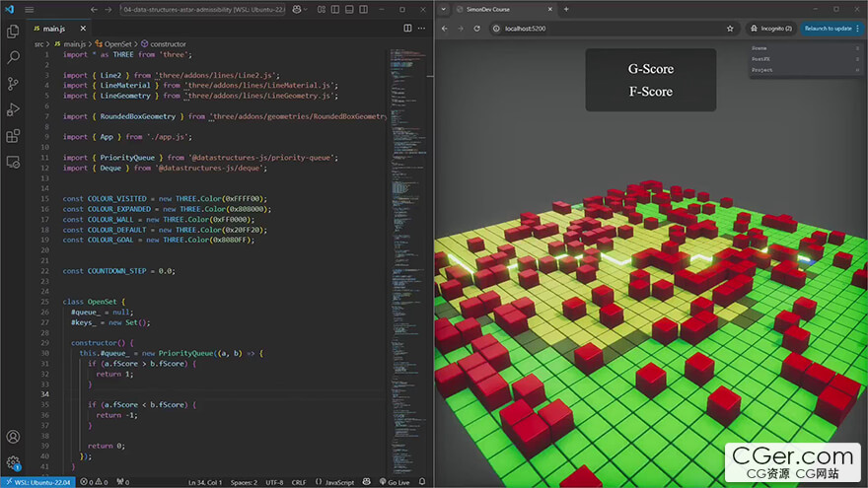Viewport: 868px width, 488px height.
Task: Open the Run and Debug view
Action: tap(13, 109)
